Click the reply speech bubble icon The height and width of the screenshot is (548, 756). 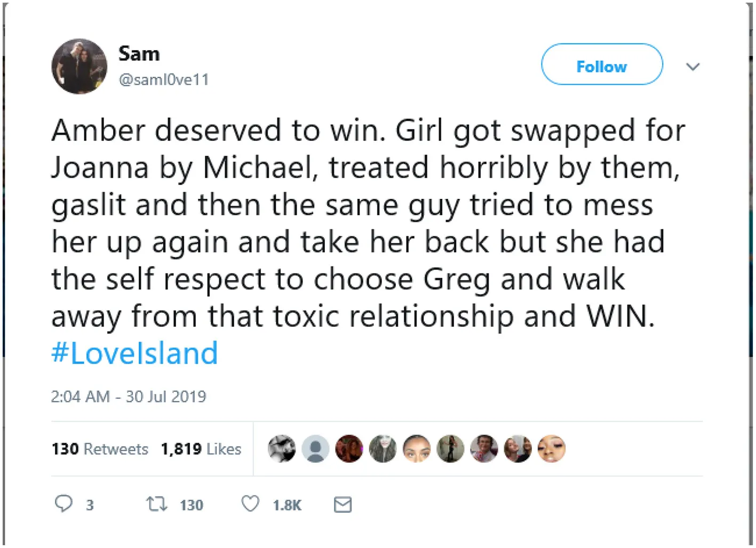coord(63,503)
